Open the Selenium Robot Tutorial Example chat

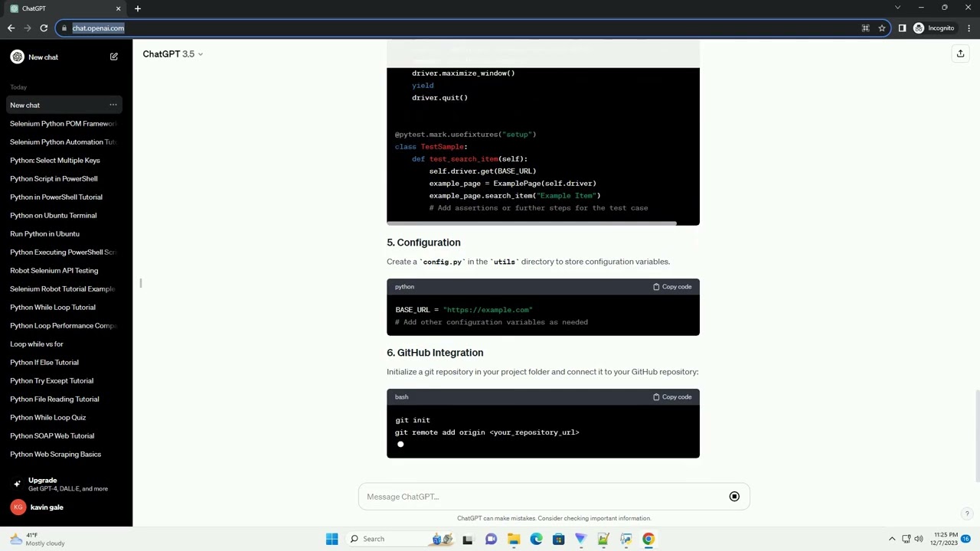64,289
